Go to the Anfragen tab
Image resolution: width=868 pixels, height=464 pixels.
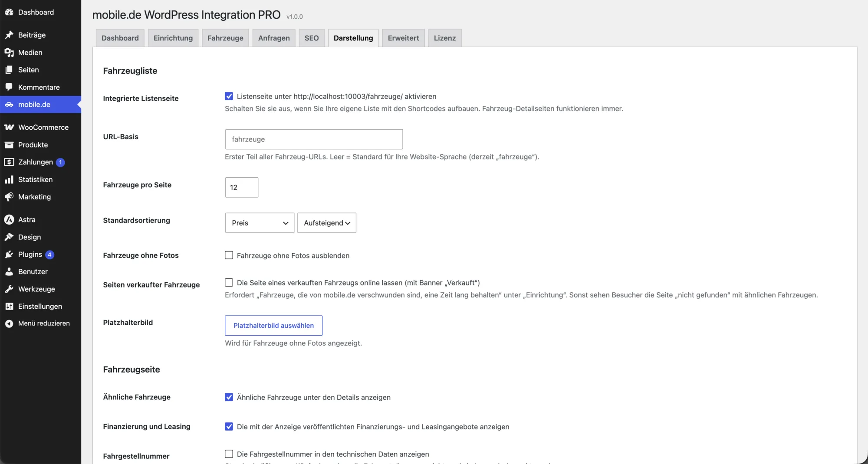click(x=274, y=38)
